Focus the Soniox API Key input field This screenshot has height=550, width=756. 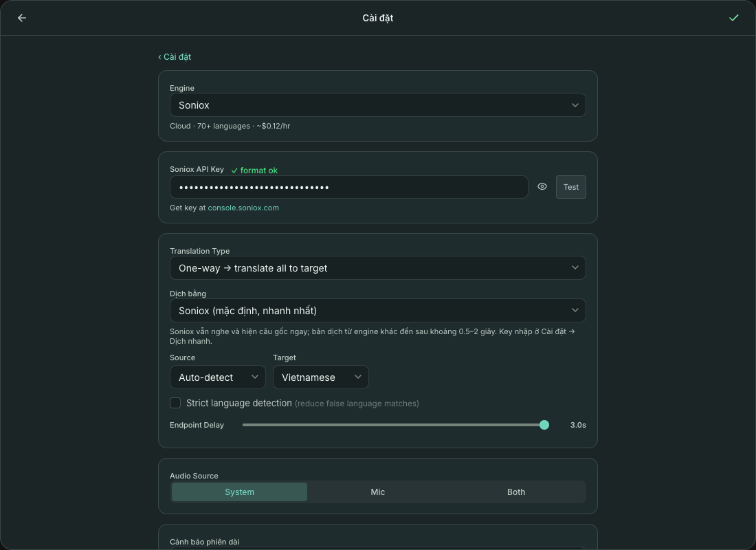click(x=349, y=187)
